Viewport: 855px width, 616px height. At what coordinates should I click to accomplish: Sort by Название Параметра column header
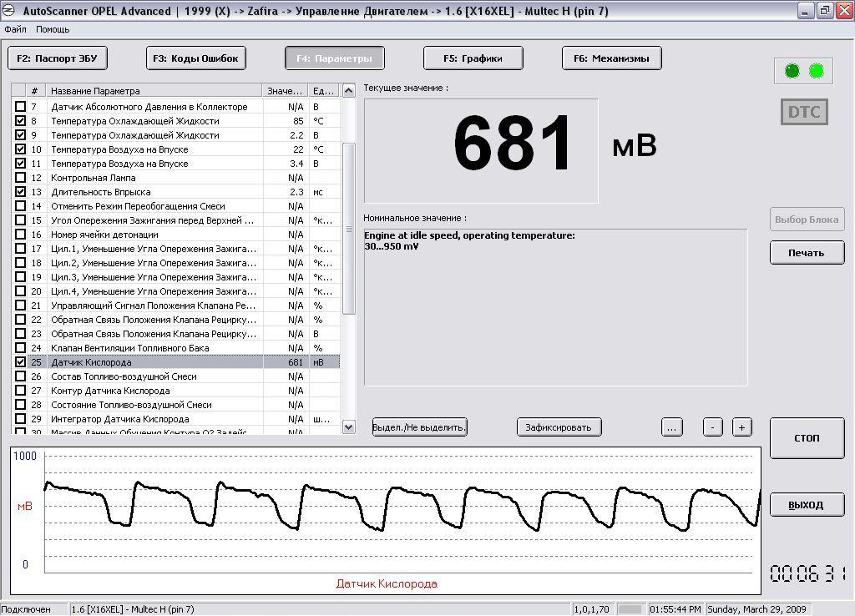pyautogui.click(x=154, y=90)
